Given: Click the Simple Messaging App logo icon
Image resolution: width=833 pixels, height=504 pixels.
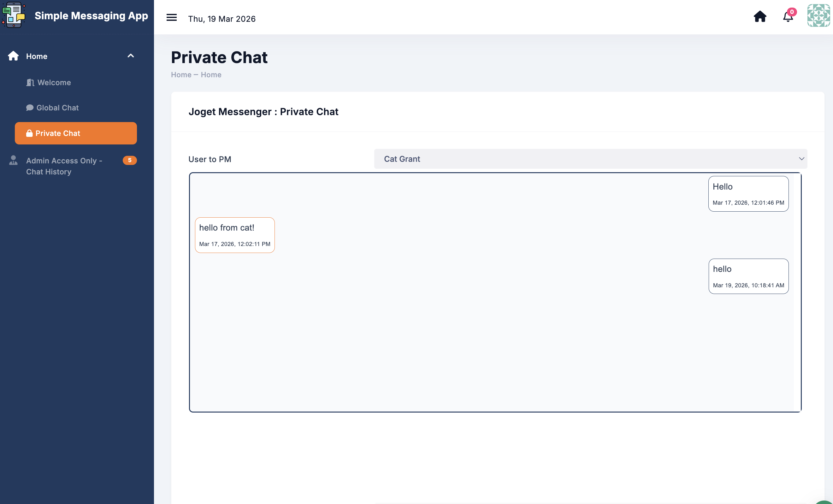Looking at the screenshot, I should click(x=14, y=15).
